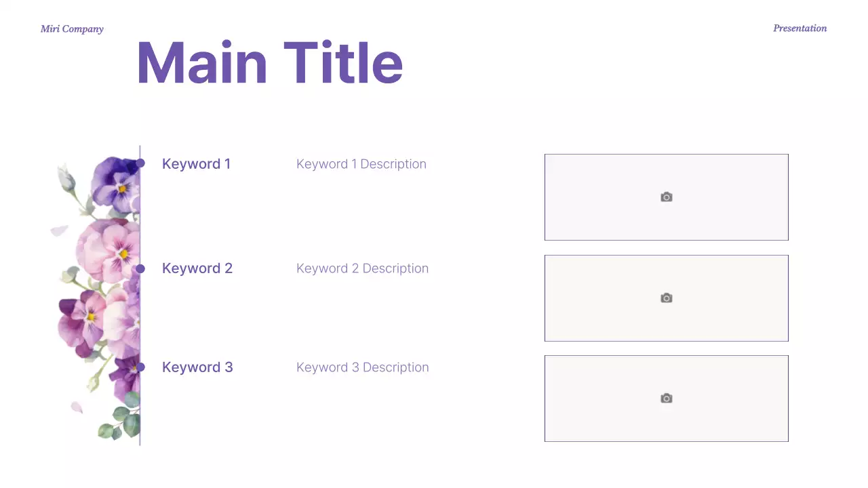868x488 pixels.
Task: Select the "Main Title" heading text
Action: pos(269,63)
